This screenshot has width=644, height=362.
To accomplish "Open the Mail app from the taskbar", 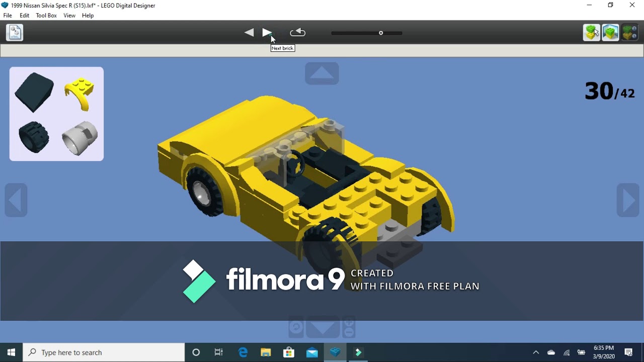I will pos(312,352).
